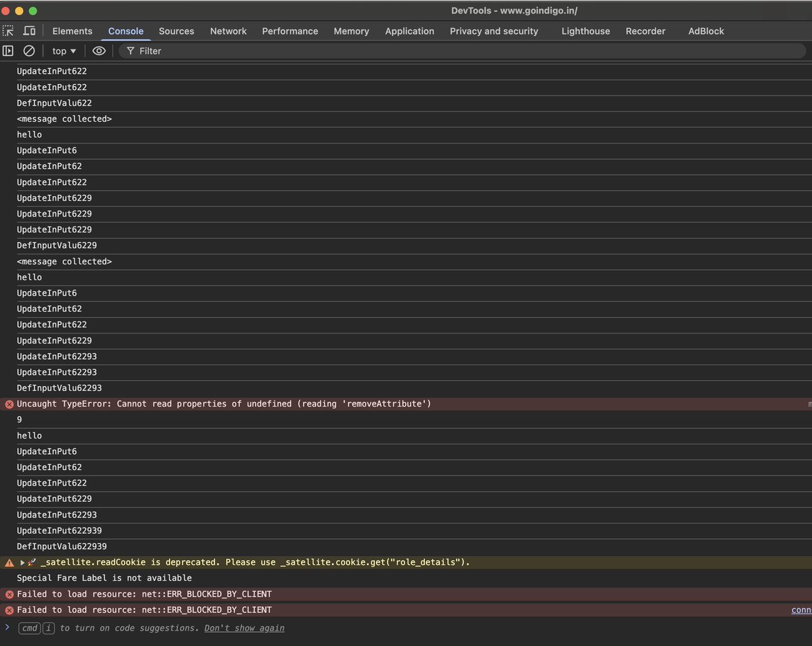Click the 'Don't show again' link
Screen dimensions: 812x646
(244, 628)
